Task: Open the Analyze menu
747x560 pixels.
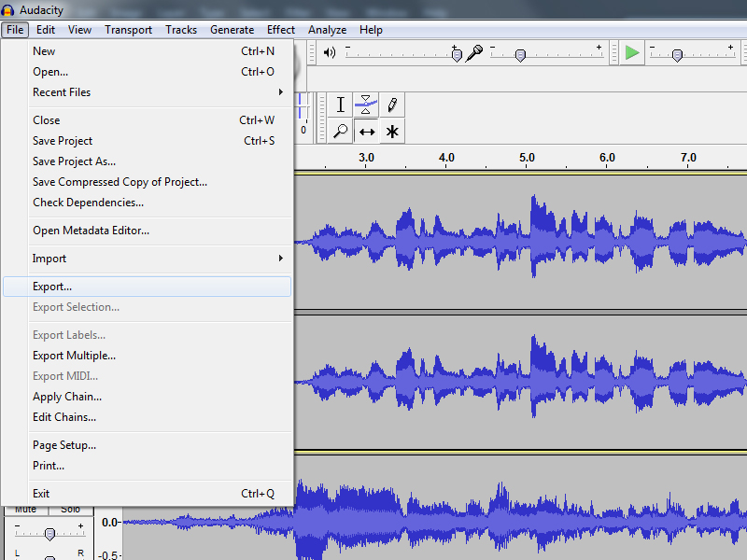Action: click(327, 30)
